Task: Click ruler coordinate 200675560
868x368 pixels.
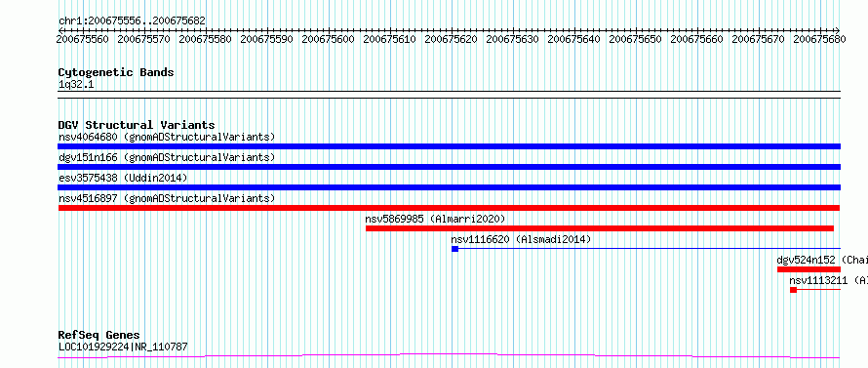Action: [x=83, y=39]
